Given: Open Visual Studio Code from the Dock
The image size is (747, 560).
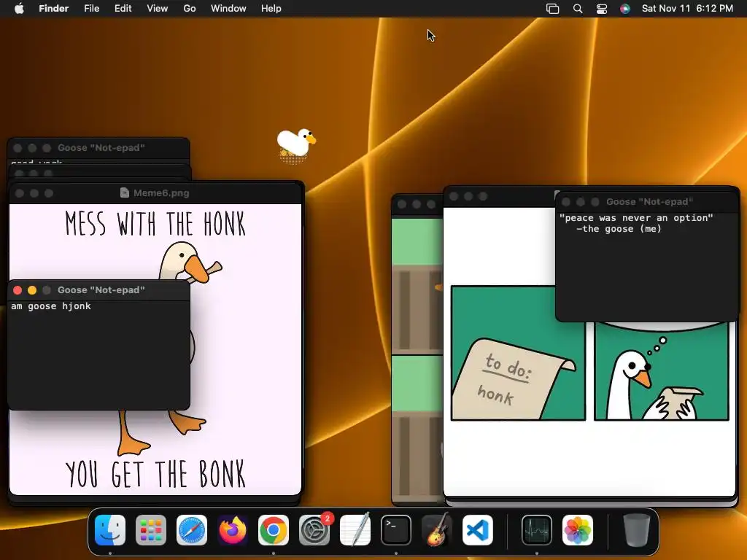Looking at the screenshot, I should [478, 530].
